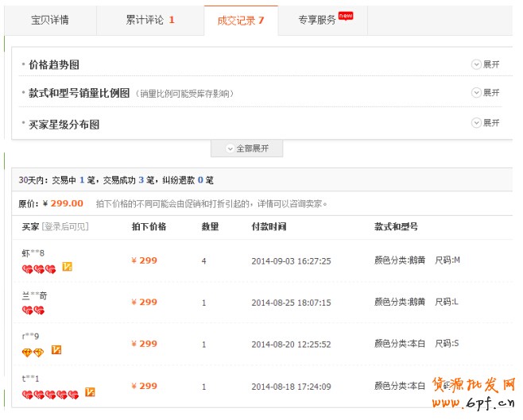Click the yellow badge icon beside buyer r**9
523x420 pixels.
(56, 350)
